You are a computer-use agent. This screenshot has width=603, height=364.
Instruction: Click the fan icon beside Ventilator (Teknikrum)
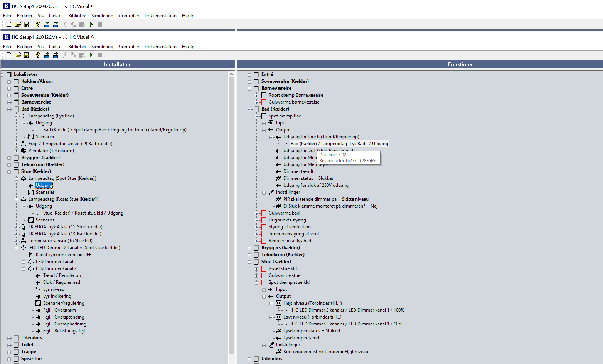click(x=24, y=151)
